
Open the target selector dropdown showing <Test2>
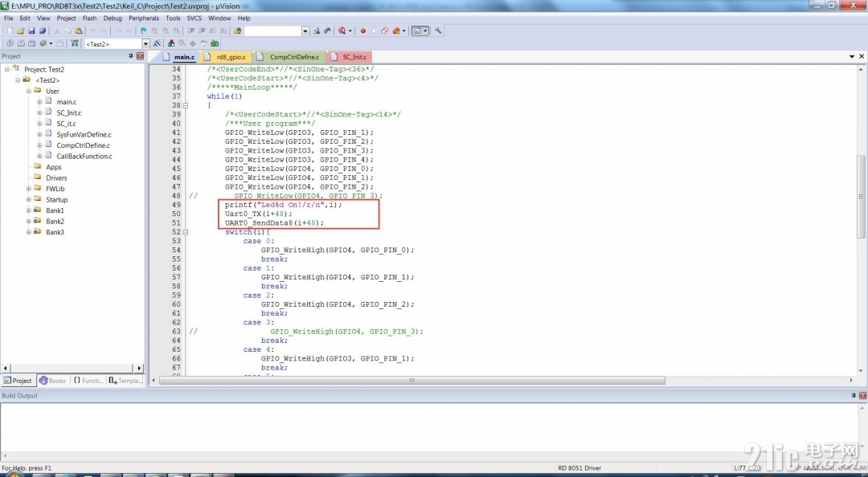click(145, 43)
